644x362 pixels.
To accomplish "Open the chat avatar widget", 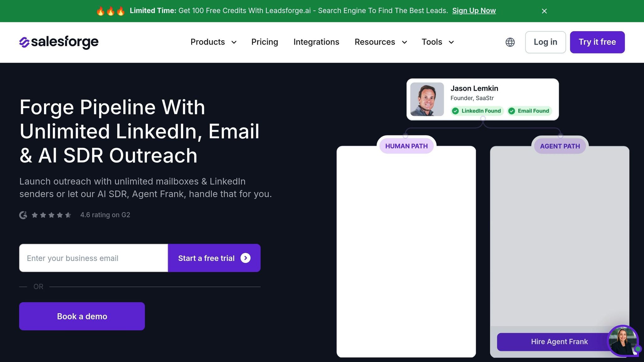I will pos(623,341).
